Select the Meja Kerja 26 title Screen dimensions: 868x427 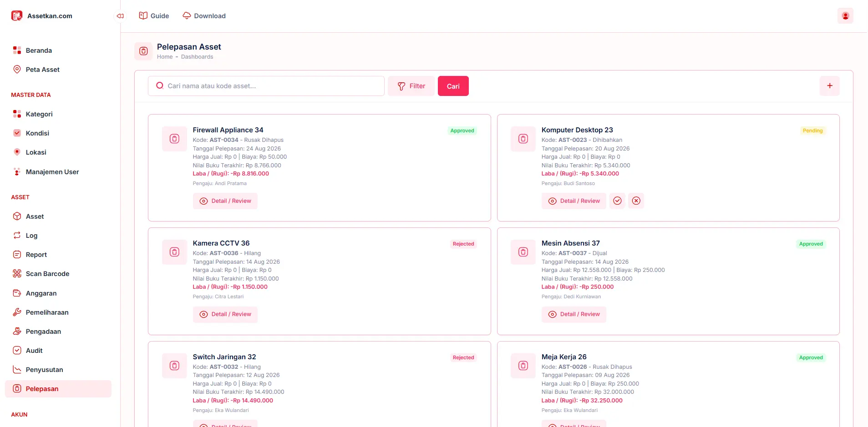click(564, 357)
